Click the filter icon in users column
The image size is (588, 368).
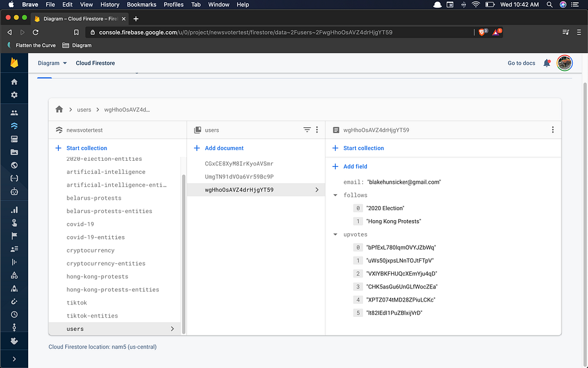tap(306, 130)
